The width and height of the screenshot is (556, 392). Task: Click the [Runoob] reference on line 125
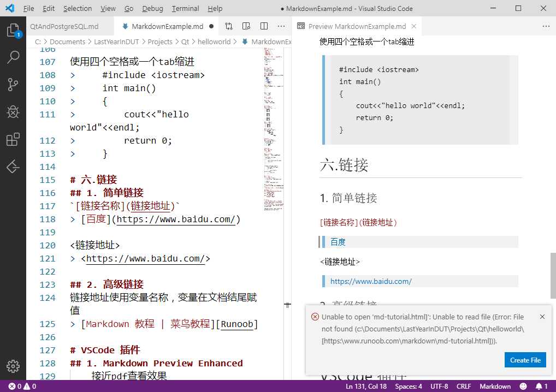(237, 324)
